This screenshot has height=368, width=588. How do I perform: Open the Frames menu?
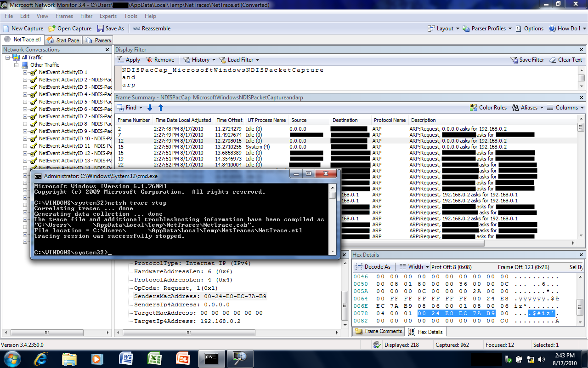(64, 16)
